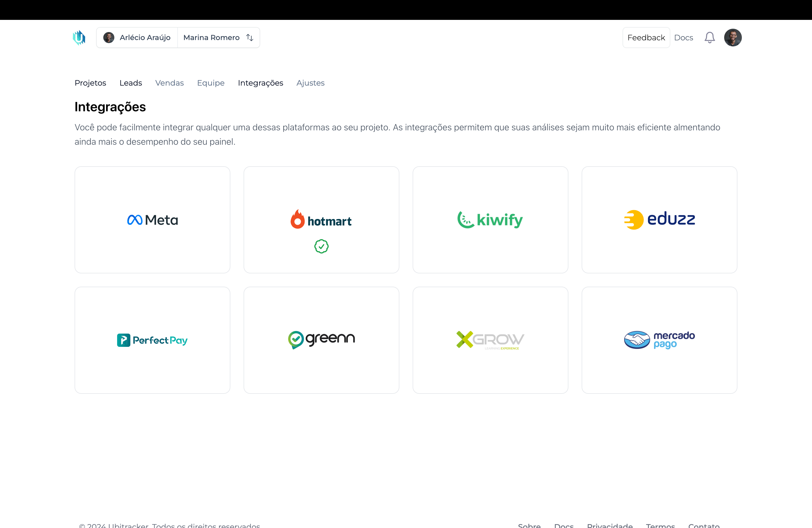Select the Hotmart integration card

[x=321, y=220]
